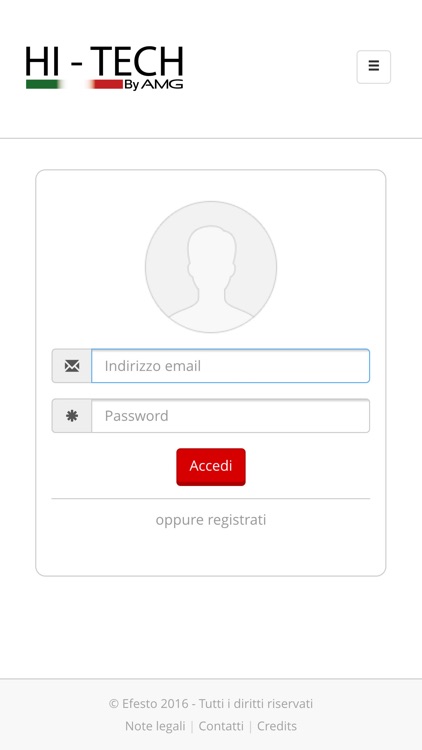Click the Efesto 2016 copyright text
422x750 pixels.
[x=211, y=704]
